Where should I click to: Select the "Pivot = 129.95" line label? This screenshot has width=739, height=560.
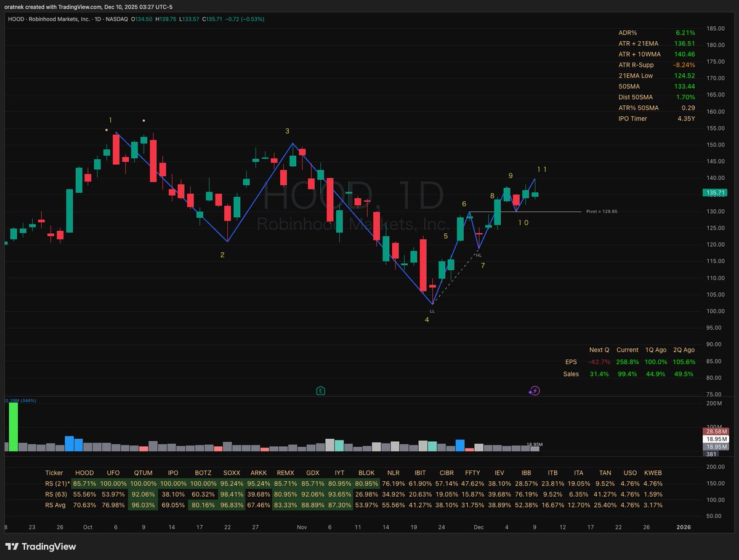tap(602, 210)
